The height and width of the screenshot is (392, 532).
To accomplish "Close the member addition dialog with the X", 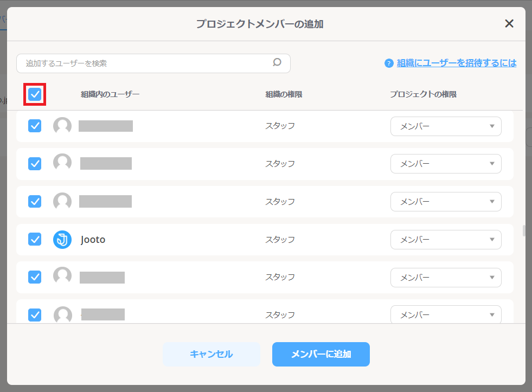I will click(x=509, y=23).
